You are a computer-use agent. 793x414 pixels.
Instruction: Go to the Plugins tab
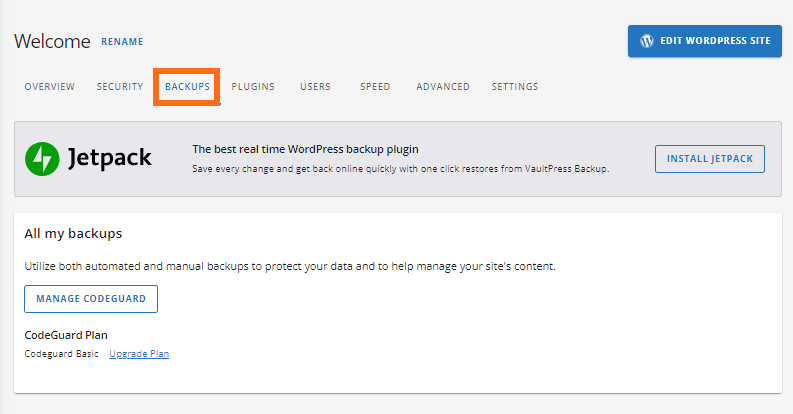[x=253, y=86]
